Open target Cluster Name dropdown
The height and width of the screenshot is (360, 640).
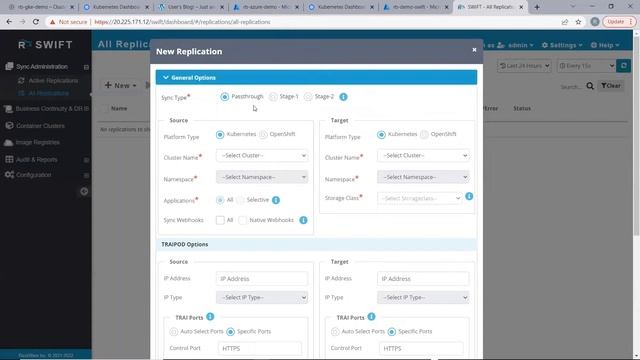[x=423, y=156]
